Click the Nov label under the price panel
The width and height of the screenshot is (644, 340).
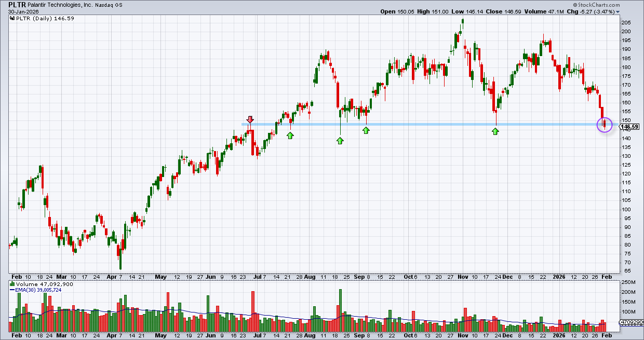coord(462,277)
